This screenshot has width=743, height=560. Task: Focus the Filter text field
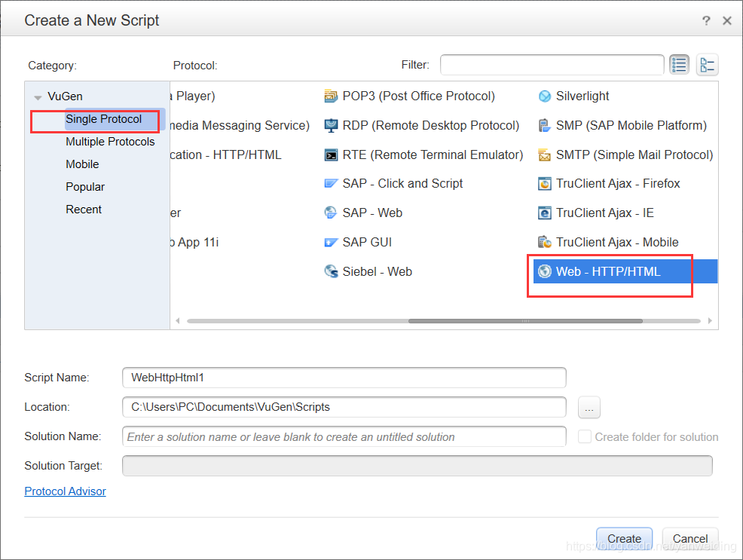tap(552, 65)
